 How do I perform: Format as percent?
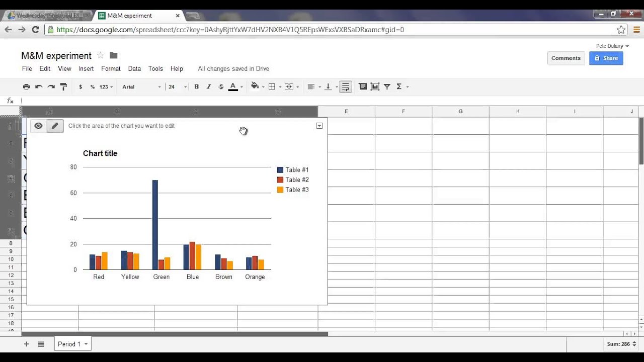pos(93,86)
